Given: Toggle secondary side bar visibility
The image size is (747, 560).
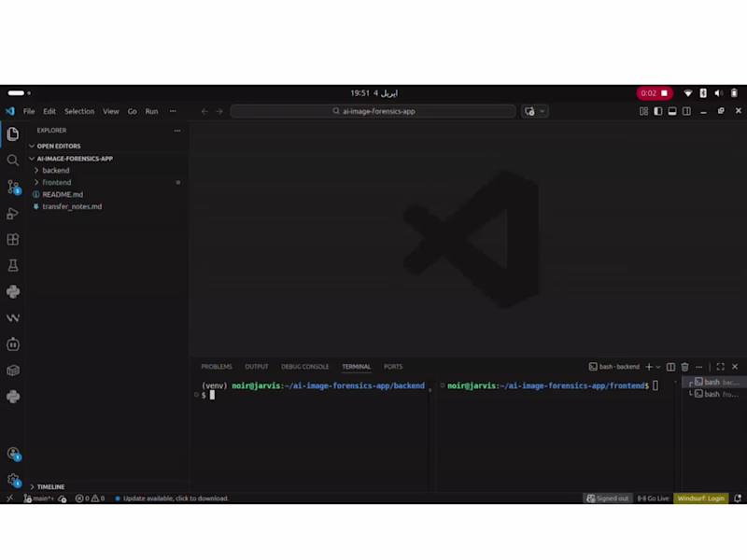Looking at the screenshot, I should pyautogui.click(x=686, y=111).
